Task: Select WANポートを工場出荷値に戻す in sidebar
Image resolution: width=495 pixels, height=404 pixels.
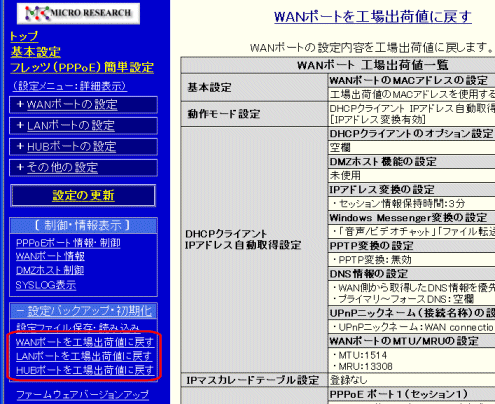Action: click(85, 342)
